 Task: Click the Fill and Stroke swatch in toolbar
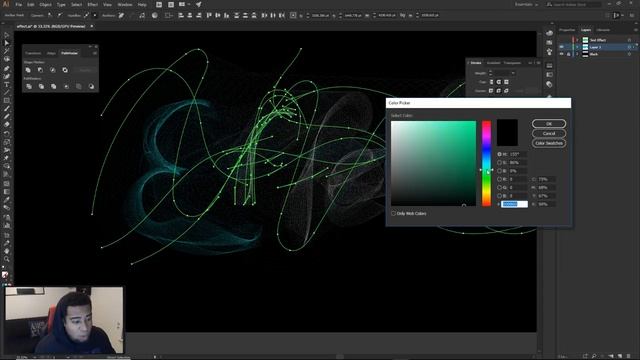point(5,275)
